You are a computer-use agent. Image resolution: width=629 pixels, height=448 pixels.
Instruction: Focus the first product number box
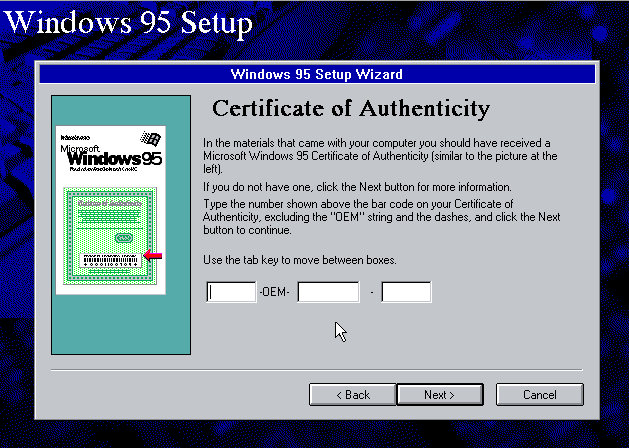[231, 292]
